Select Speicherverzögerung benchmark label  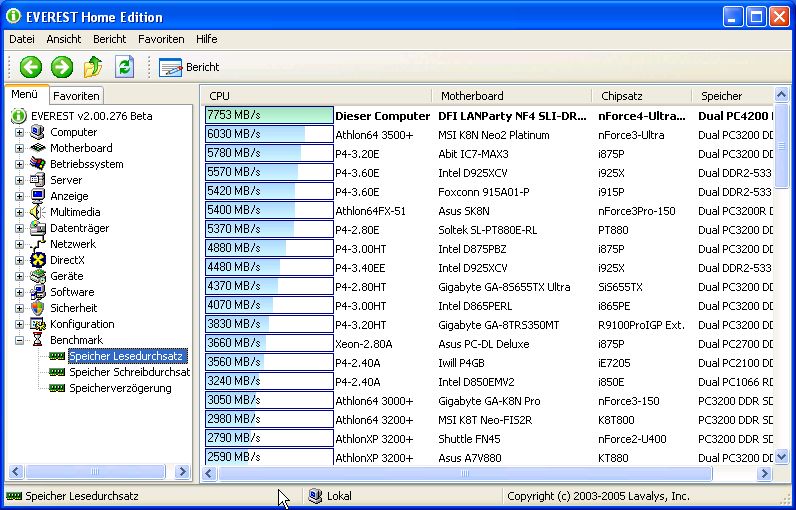[x=120, y=388]
